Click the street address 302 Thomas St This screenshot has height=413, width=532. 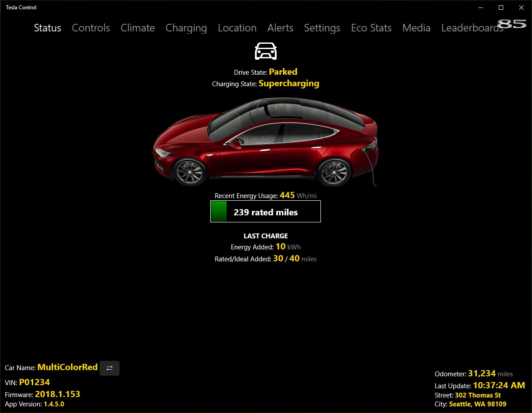point(478,395)
